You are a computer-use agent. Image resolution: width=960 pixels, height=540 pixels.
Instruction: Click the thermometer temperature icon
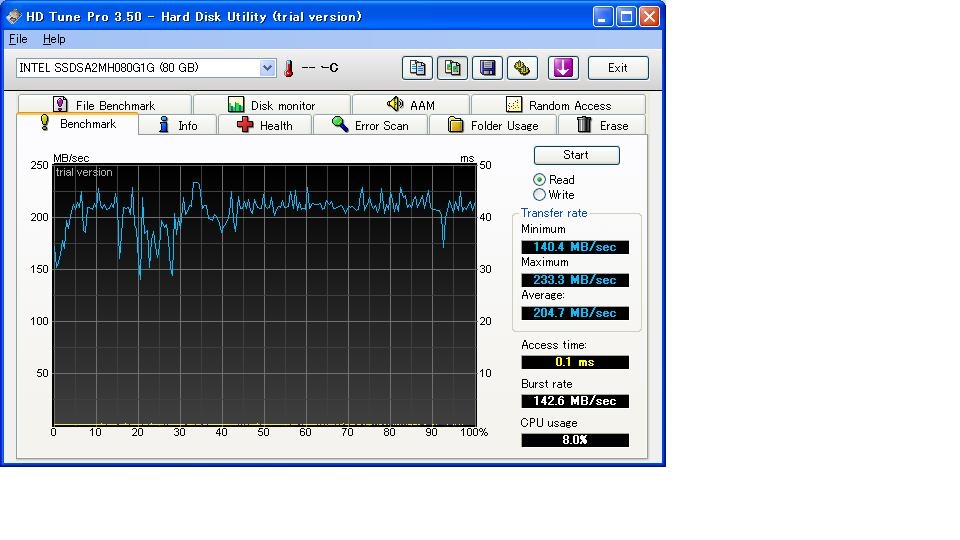pos(288,68)
